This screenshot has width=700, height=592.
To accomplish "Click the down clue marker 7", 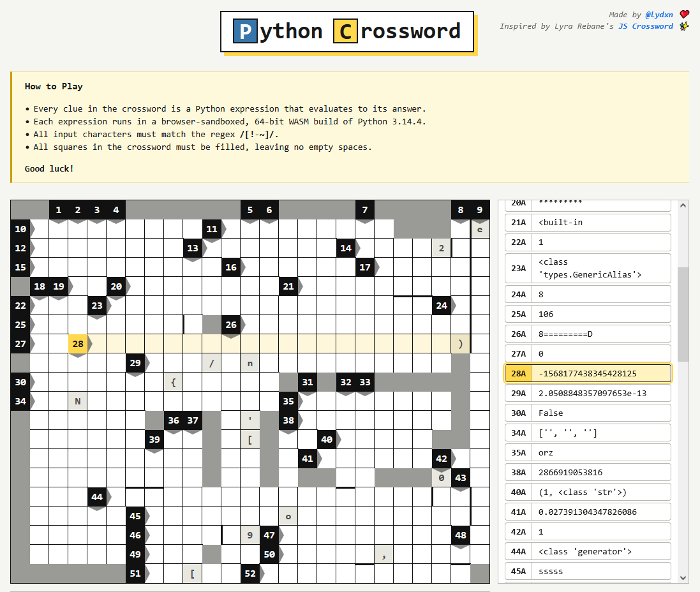I will pos(365,210).
